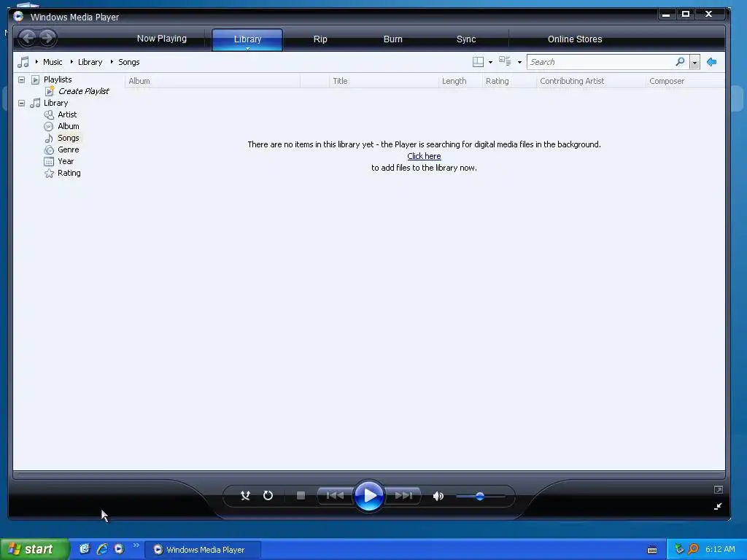Click Create Playlist
Viewport: 747px width, 560px height.
(83, 91)
